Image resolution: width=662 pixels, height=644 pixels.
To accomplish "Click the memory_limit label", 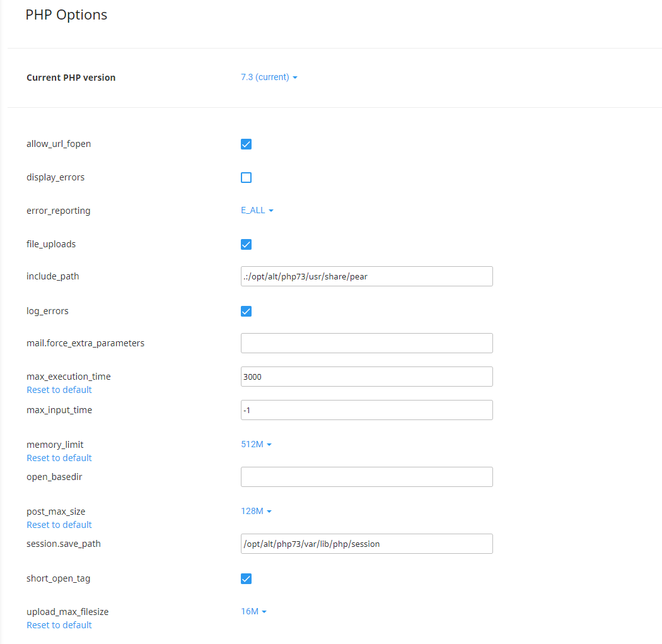I will tap(55, 445).
